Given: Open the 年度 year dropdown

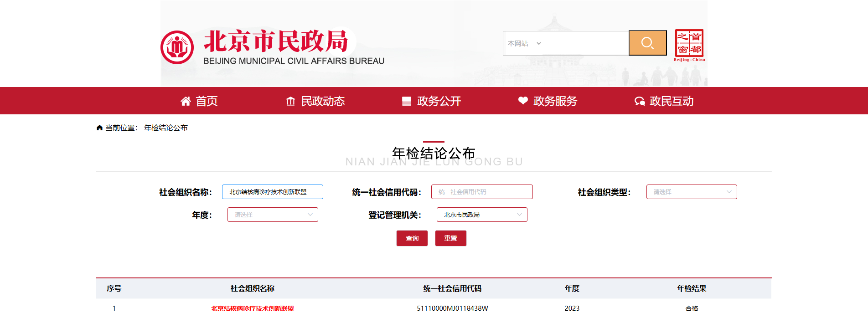Looking at the screenshot, I should [273, 215].
